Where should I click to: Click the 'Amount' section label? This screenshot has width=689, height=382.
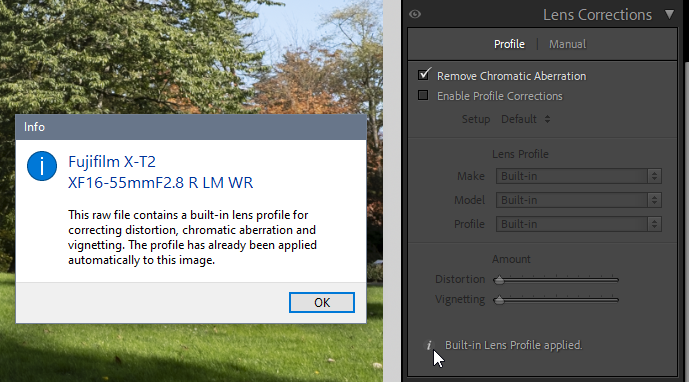coord(511,259)
